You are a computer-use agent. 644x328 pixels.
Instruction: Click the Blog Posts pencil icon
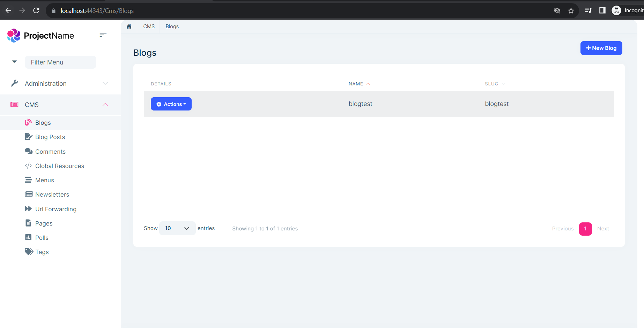[x=28, y=137]
